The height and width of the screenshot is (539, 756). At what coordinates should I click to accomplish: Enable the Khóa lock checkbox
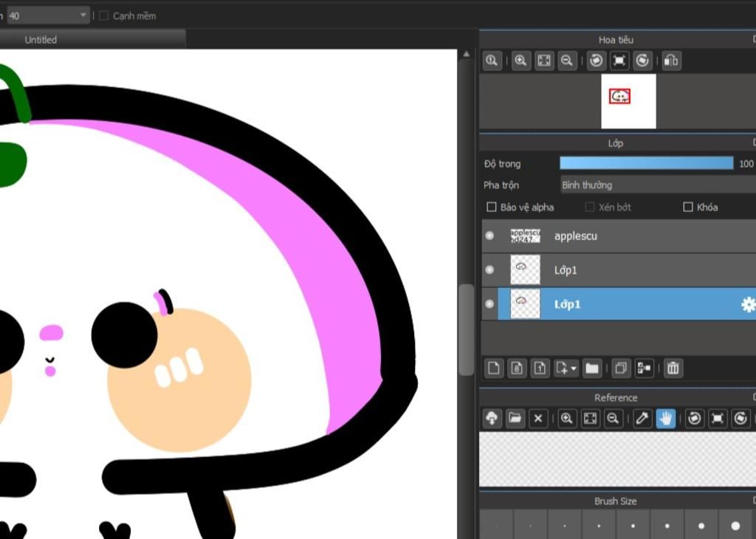[688, 207]
